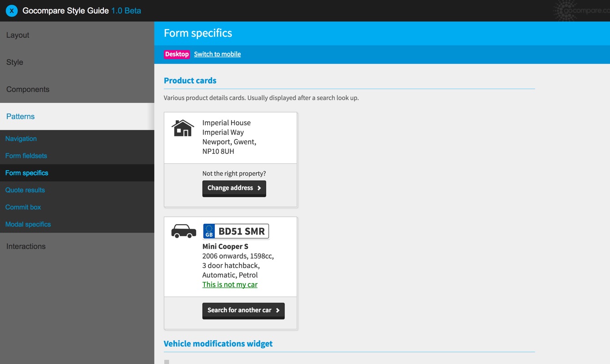
Task: Click the 2006 onwards, 1598cc line
Action: click(238, 256)
